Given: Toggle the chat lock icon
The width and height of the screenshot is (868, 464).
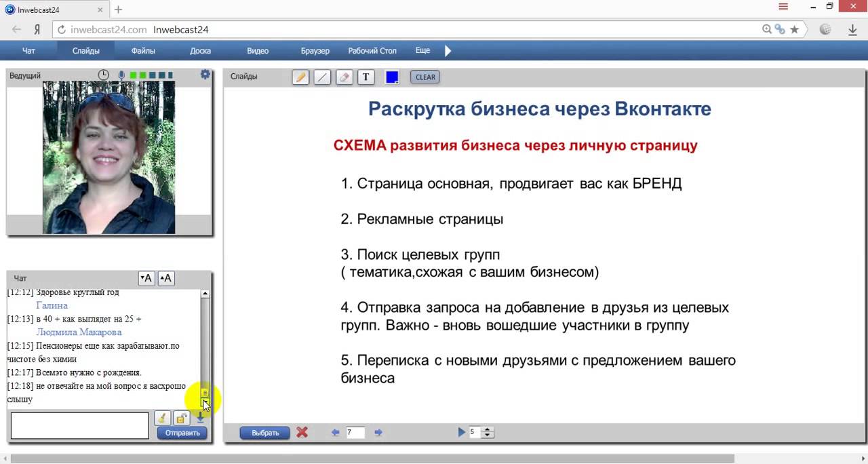Looking at the screenshot, I should pyautogui.click(x=181, y=418).
